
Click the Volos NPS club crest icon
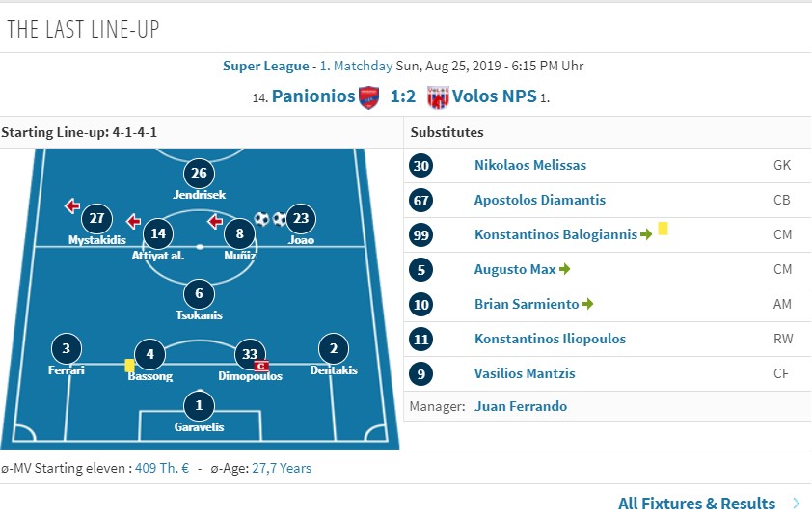pos(438,97)
